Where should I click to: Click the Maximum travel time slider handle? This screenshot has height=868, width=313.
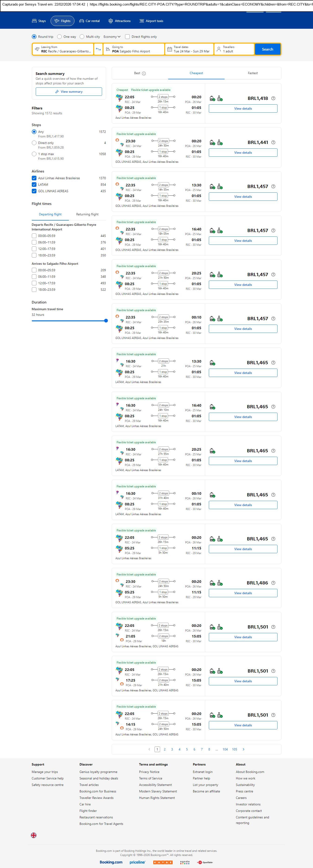click(106, 321)
